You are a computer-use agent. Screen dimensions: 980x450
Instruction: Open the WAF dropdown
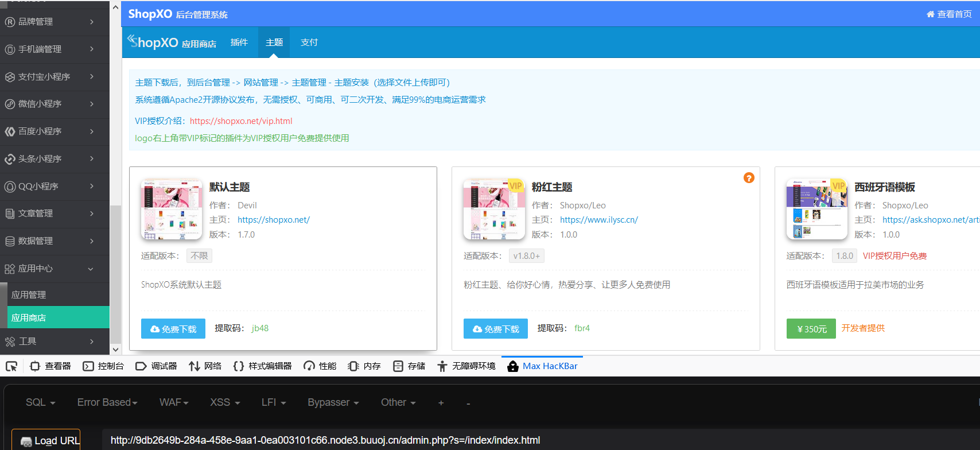174,402
